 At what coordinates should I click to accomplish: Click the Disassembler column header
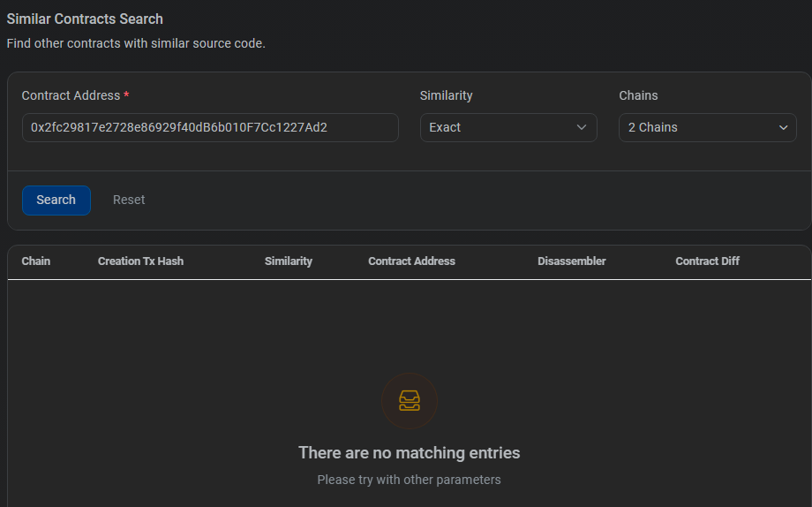coord(572,261)
